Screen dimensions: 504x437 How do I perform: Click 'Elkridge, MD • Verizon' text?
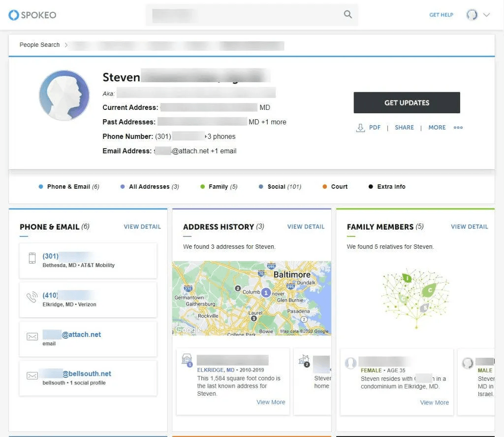69,304
